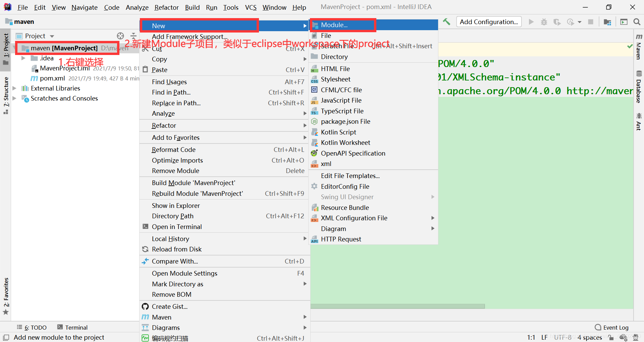Click the Add Configuration... button

click(x=489, y=22)
